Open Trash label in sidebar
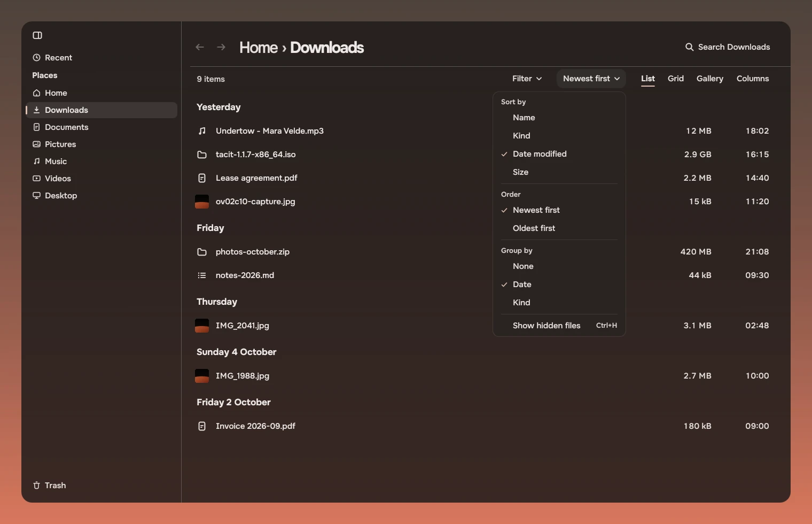This screenshot has width=812, height=524. 56,486
